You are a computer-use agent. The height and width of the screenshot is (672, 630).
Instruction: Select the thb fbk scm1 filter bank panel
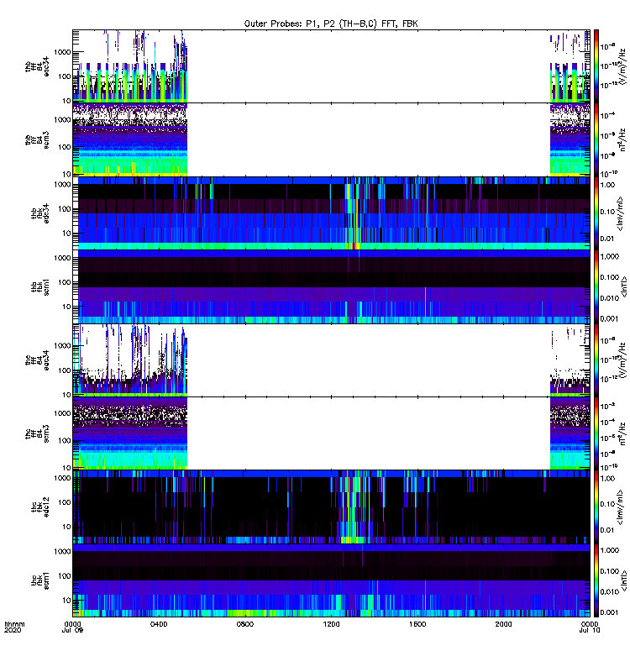pos(331,286)
